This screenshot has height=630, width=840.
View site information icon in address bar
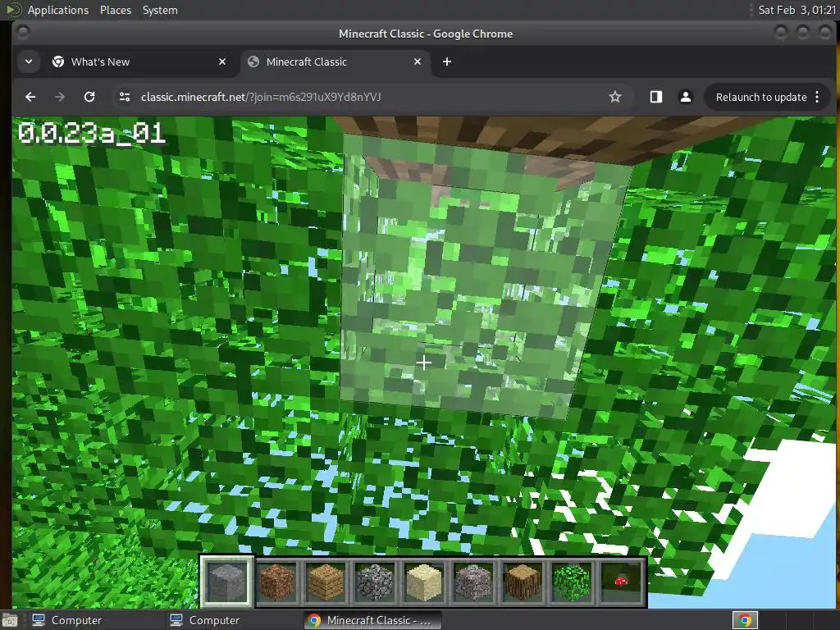coord(125,97)
